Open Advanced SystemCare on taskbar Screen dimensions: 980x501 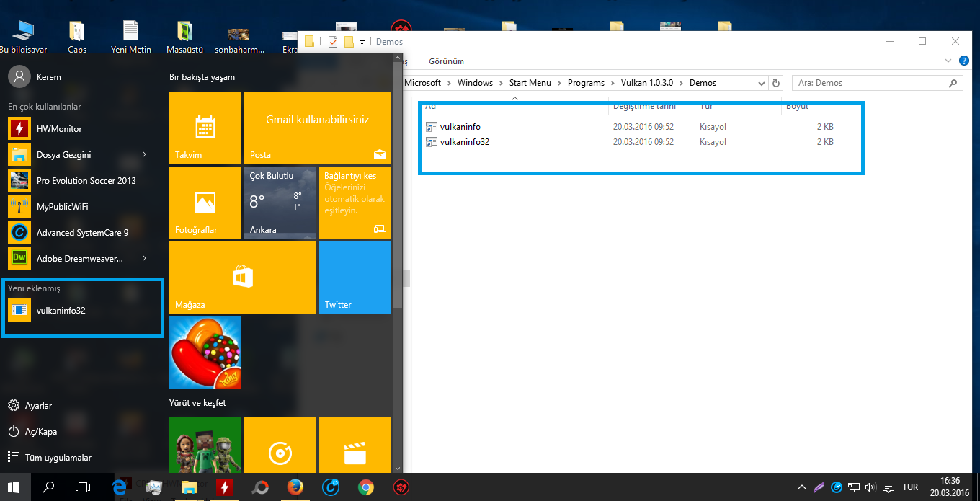(331, 487)
